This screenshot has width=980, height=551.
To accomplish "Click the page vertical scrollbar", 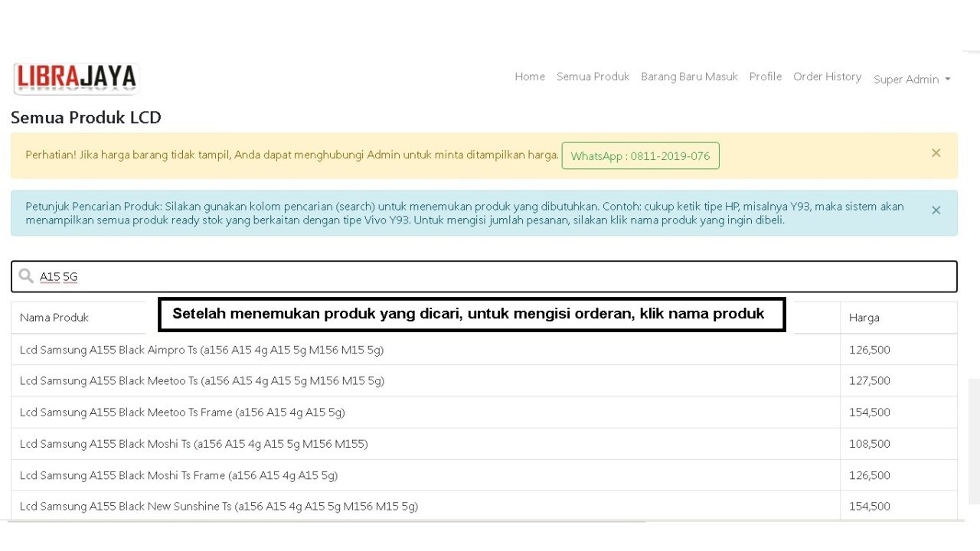I will click(x=974, y=441).
